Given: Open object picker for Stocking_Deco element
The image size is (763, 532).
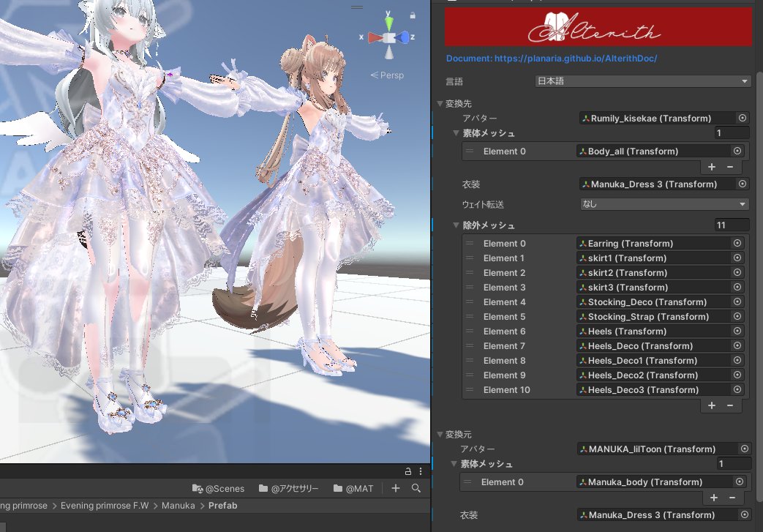Looking at the screenshot, I should point(737,301).
